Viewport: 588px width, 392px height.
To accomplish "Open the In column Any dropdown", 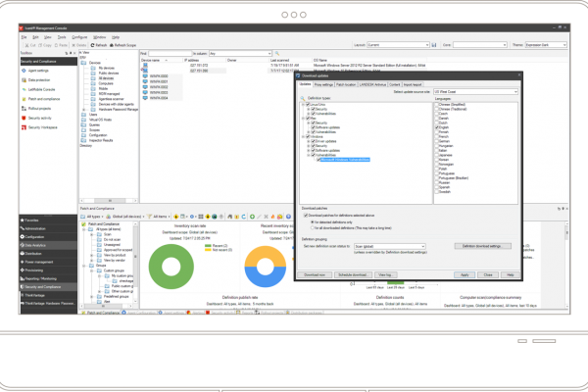I will (240, 54).
